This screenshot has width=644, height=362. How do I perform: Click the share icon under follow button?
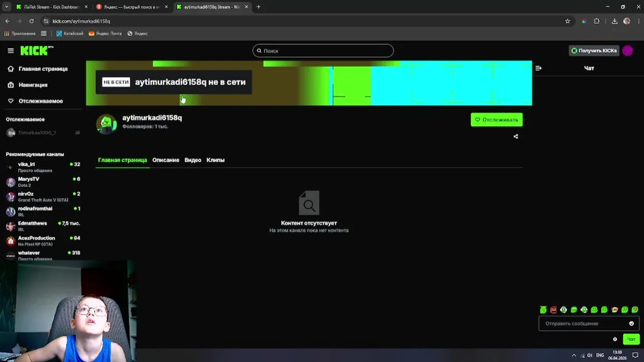(x=516, y=136)
